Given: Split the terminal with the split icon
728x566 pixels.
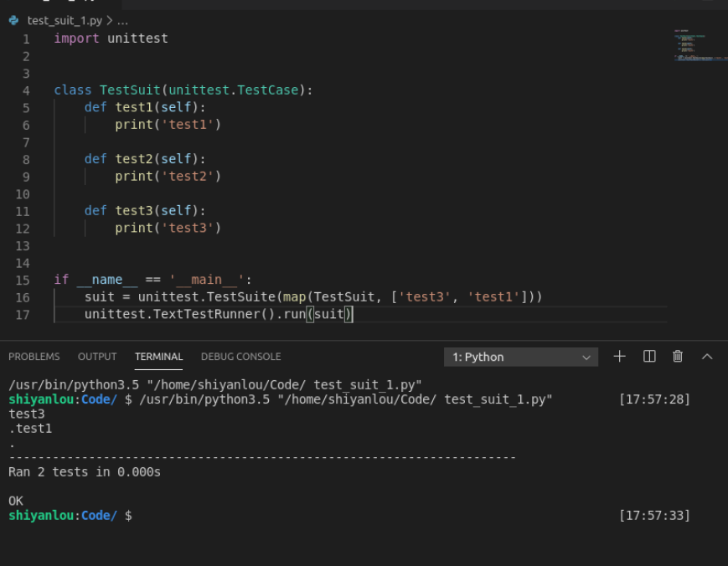Looking at the screenshot, I should (649, 357).
